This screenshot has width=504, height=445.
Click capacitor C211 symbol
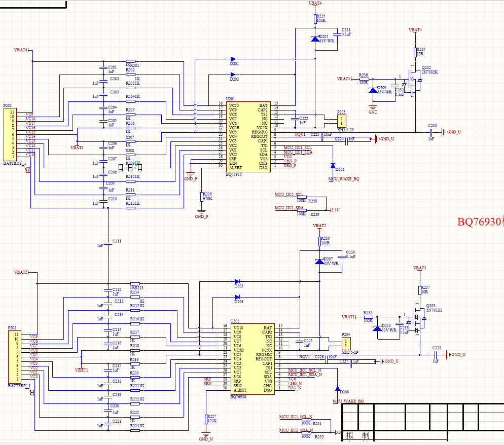tap(108, 244)
